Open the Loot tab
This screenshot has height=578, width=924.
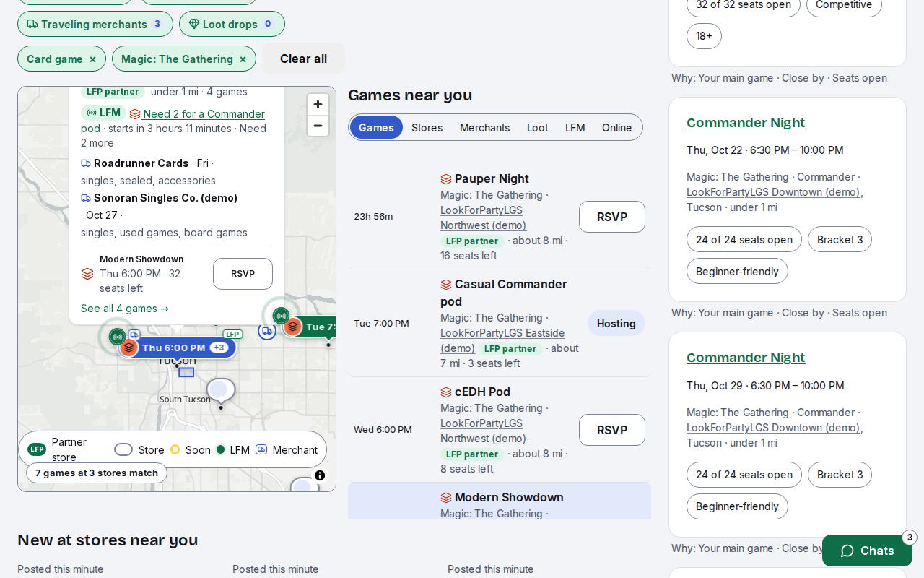click(537, 128)
